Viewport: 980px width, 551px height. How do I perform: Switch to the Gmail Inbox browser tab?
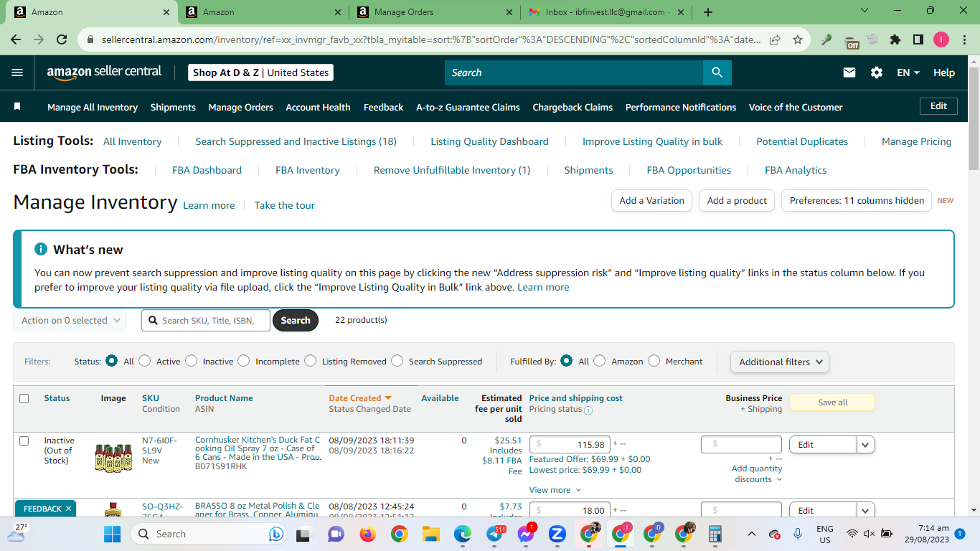(x=607, y=12)
